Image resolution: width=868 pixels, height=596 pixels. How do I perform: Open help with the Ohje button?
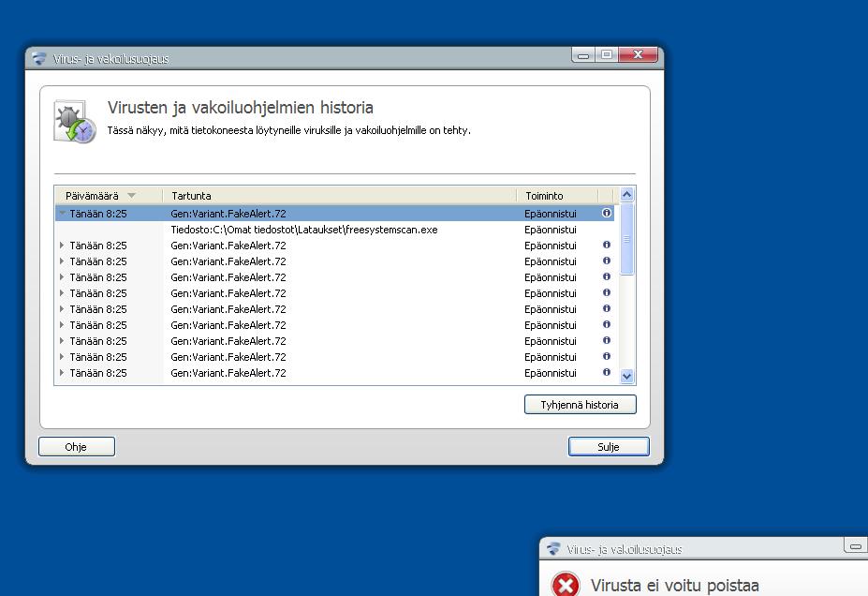(76, 447)
